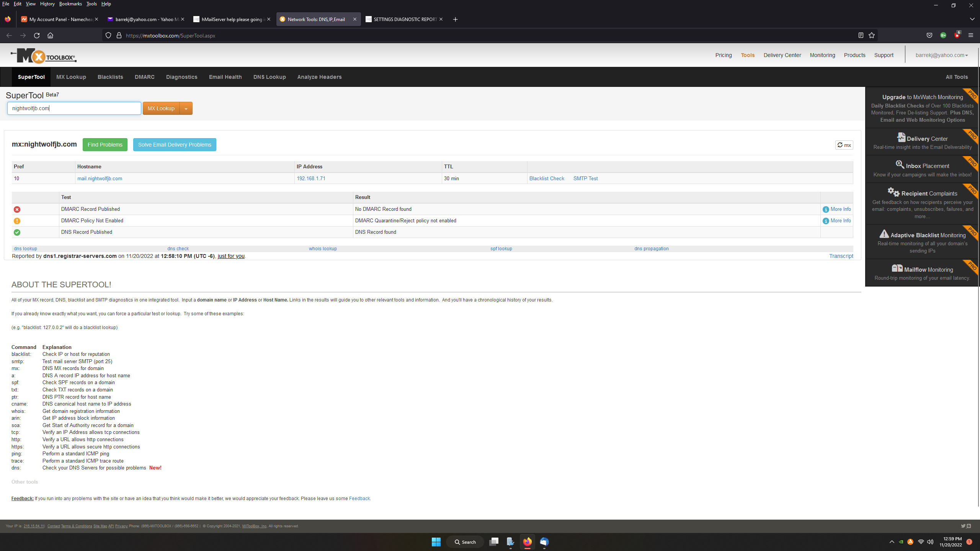Open the volume tray icon
Image resolution: width=980 pixels, height=551 pixels.
930,542
